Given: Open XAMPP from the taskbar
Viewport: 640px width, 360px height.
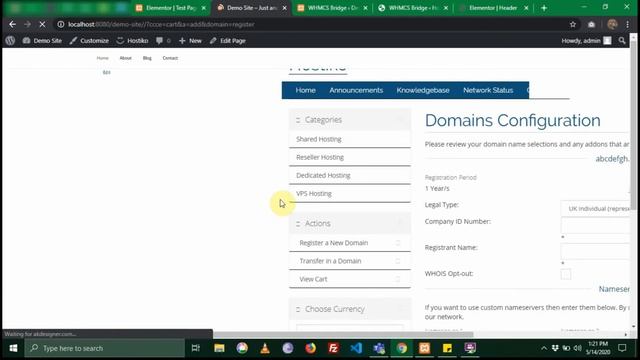Looking at the screenshot, I should click(x=424, y=348).
